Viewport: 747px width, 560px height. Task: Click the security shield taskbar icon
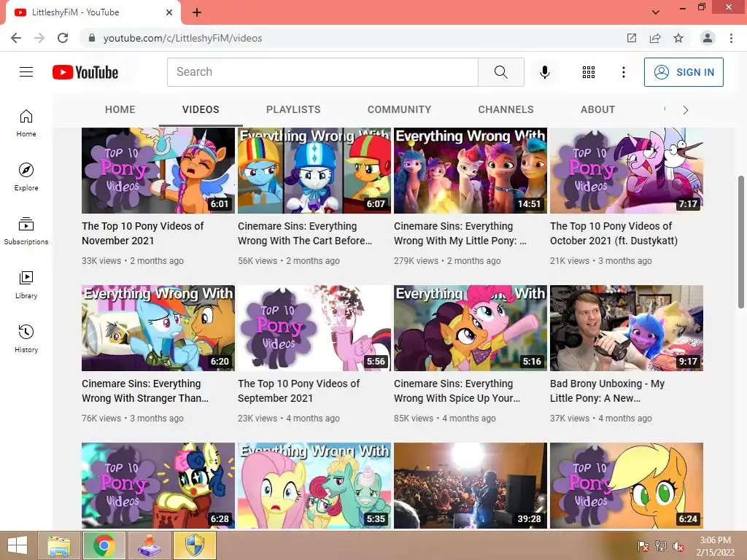[195, 545]
